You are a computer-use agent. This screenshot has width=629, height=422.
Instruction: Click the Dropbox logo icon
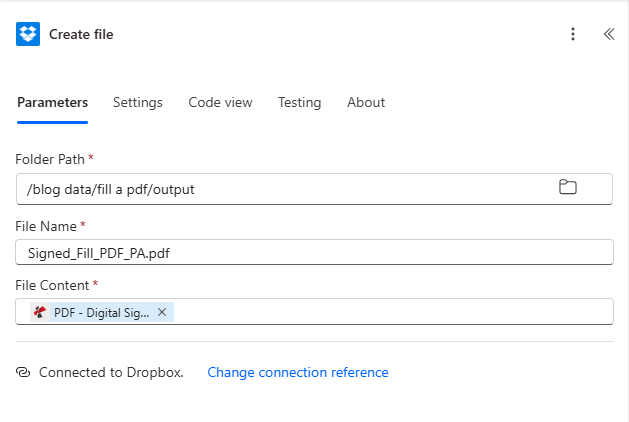[x=28, y=34]
